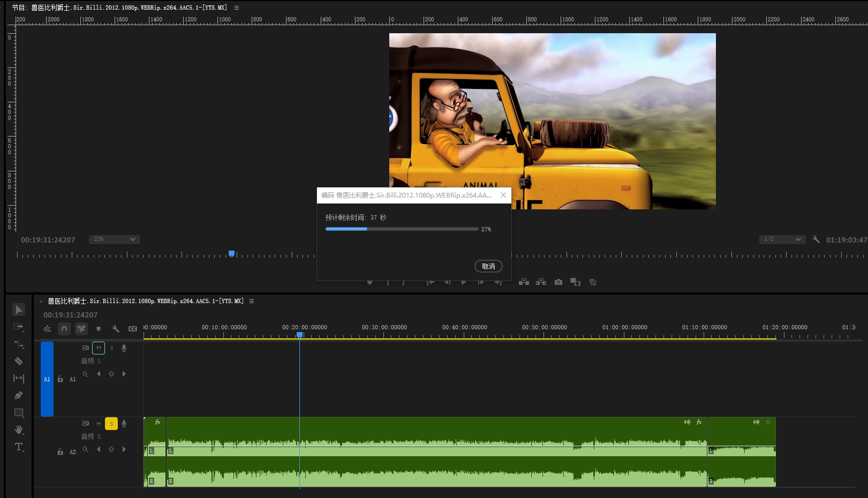868x498 pixels.
Task: Mute audio track 1 (音频 1)
Action: pyautogui.click(x=99, y=348)
